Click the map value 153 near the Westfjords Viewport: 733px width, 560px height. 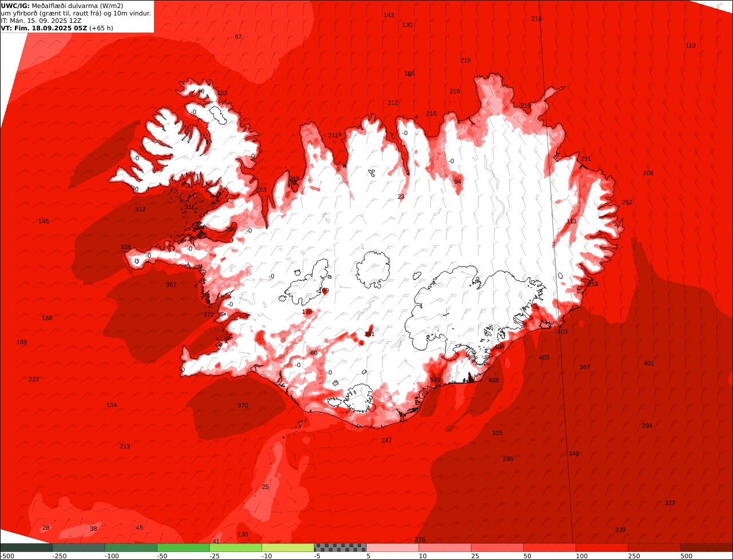pyautogui.click(x=222, y=93)
